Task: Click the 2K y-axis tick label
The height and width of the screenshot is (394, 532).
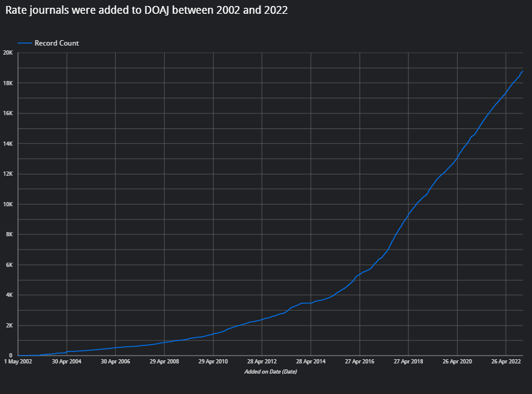Action: pos(10,326)
